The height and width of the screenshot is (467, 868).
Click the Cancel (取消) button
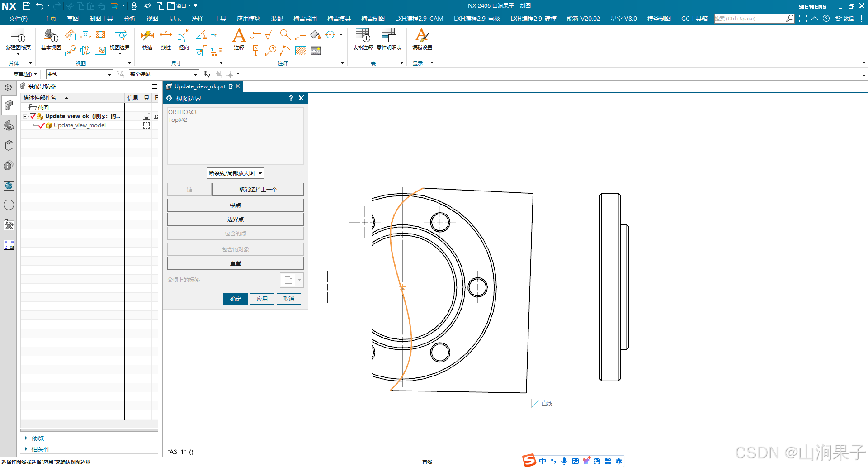pyautogui.click(x=289, y=299)
